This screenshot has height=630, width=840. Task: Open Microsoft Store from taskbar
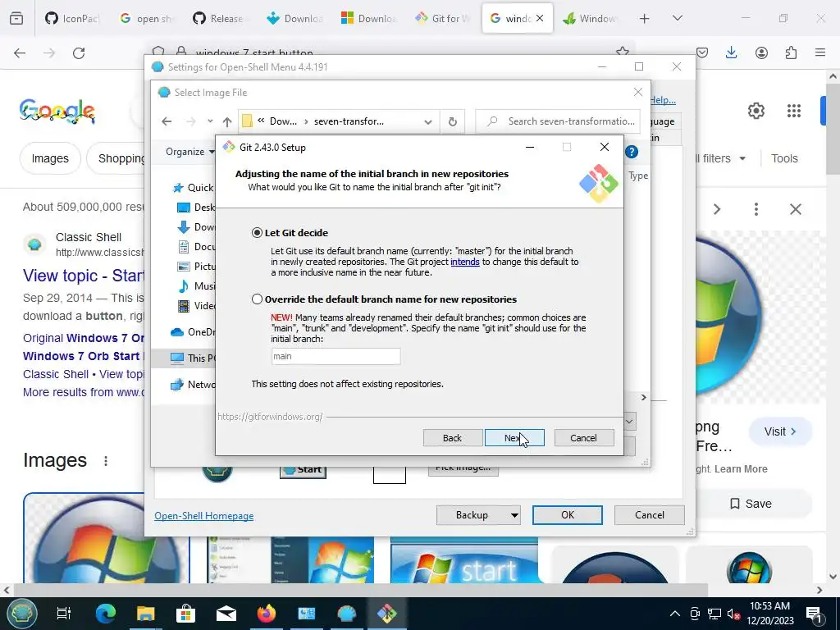click(185, 614)
